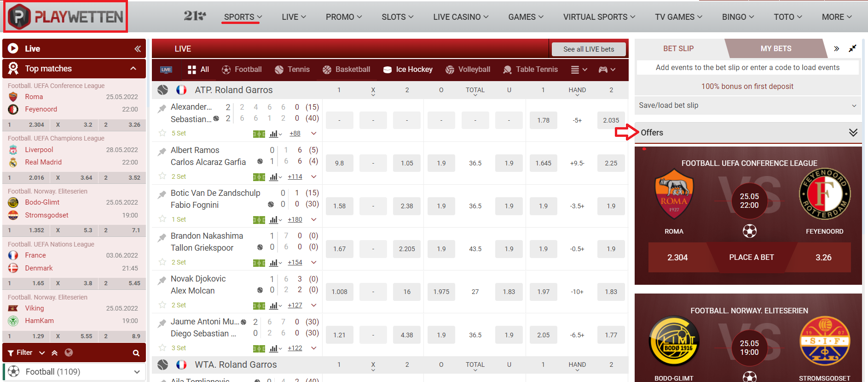Collapse bet slip panel with double chevron
The height and width of the screenshot is (382, 868).
point(837,48)
